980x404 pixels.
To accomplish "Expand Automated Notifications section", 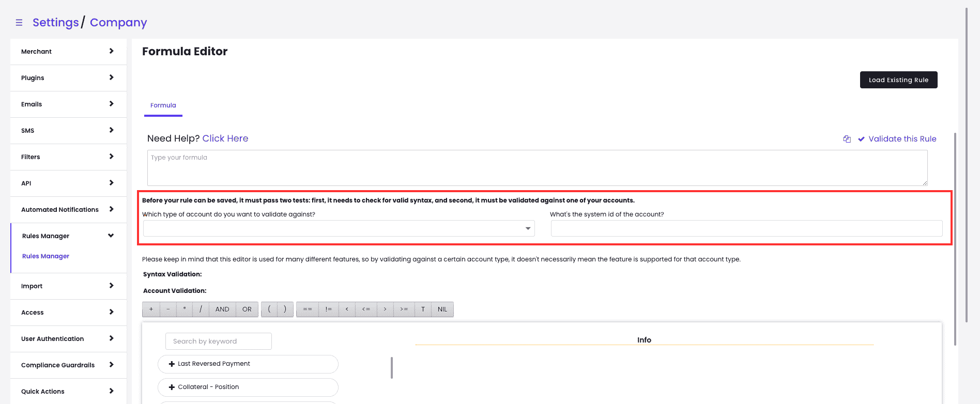I will pyautogui.click(x=68, y=210).
